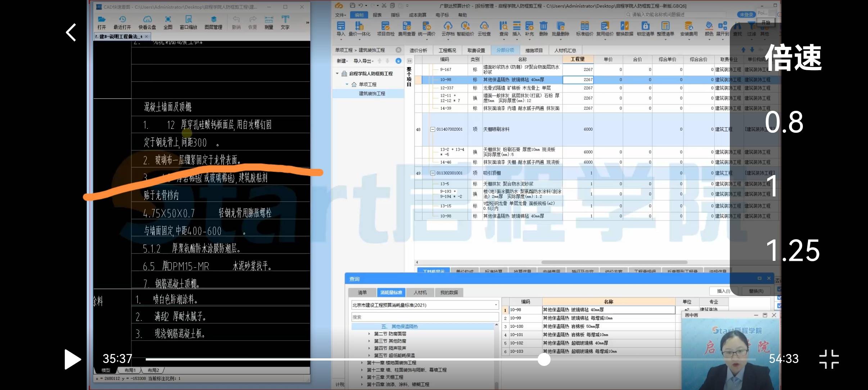868x390 pixels.
Task: Run 项目自检 project self-check
Action: tap(385, 29)
